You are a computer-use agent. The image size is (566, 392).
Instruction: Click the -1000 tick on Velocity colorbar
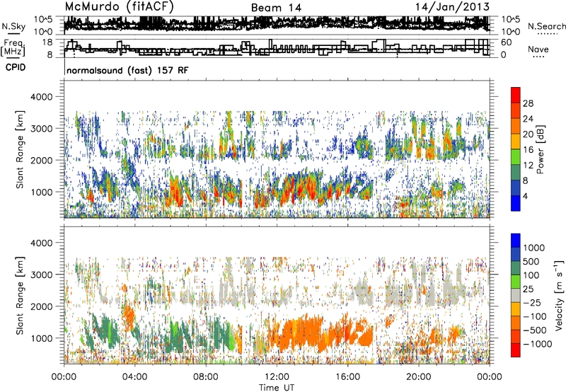click(538, 344)
